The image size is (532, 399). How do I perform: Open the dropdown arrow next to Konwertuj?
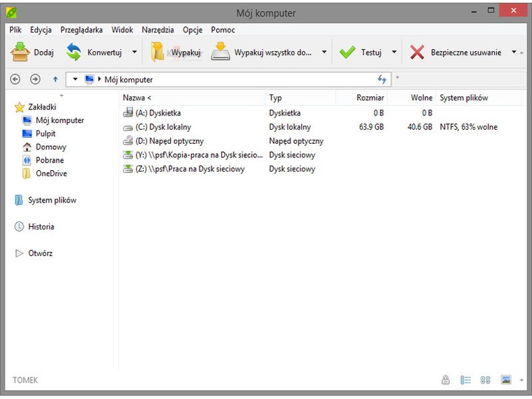point(134,53)
